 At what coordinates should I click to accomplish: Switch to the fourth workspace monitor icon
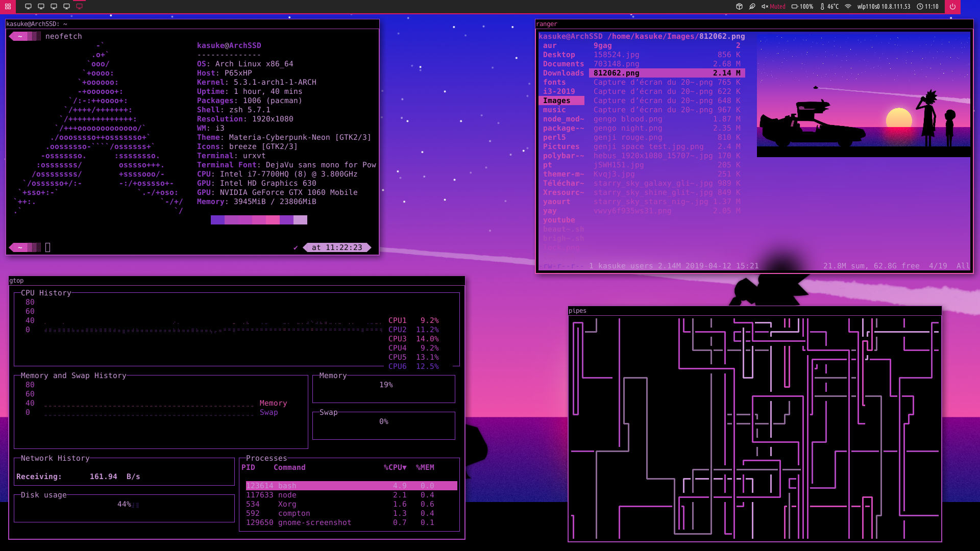click(66, 7)
